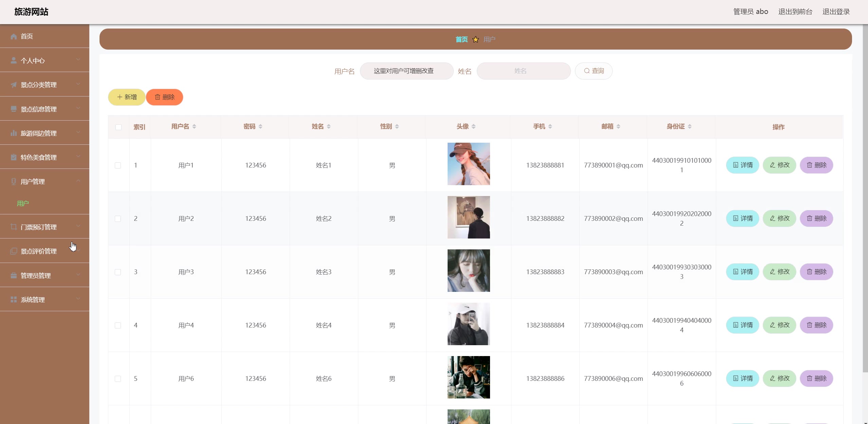The width and height of the screenshot is (868, 424).
Task: Sort by the 密码 column arrows
Action: point(260,126)
